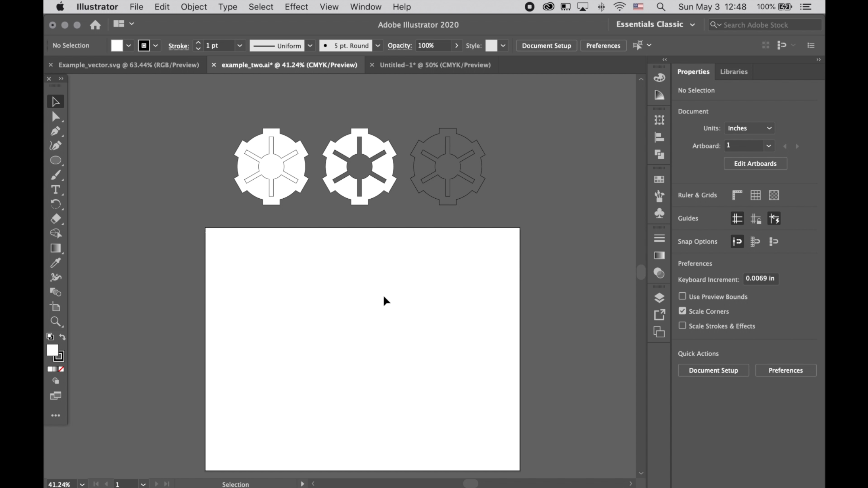
Task: Activate the Zoom tool
Action: (55, 321)
